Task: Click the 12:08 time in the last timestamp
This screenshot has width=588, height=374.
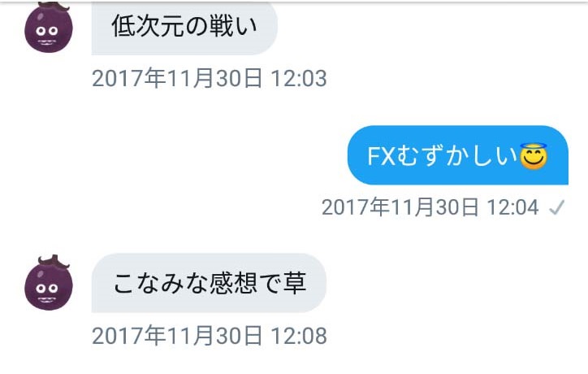Action: (299, 336)
